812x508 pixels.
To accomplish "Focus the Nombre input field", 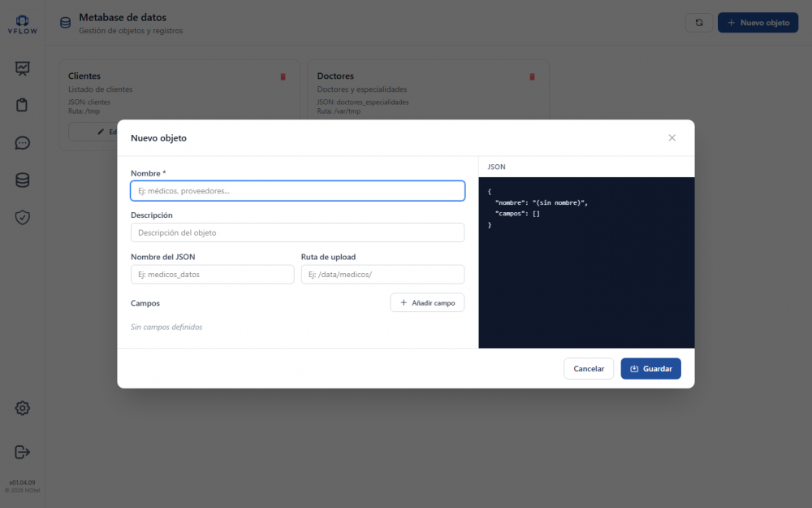I will pyautogui.click(x=298, y=191).
